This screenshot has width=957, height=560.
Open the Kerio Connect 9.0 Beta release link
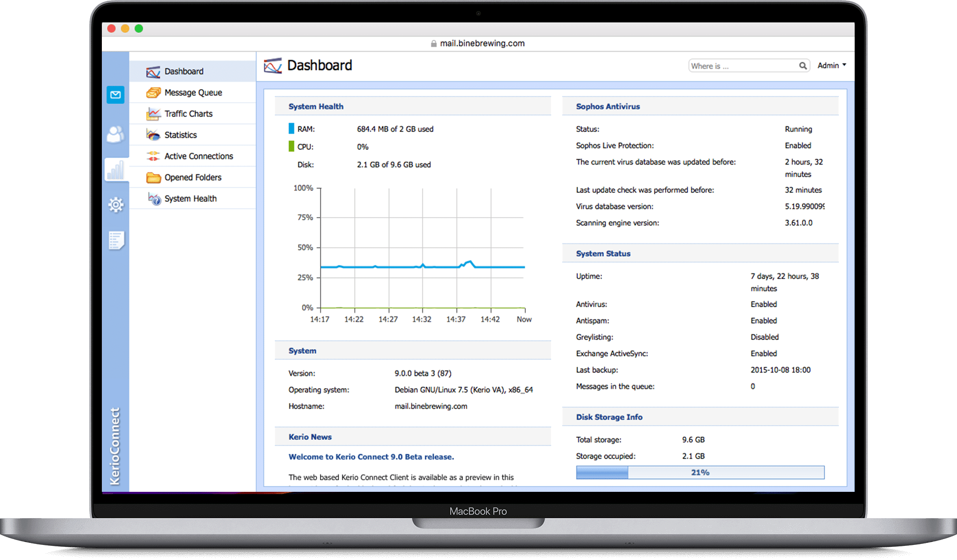coord(371,457)
